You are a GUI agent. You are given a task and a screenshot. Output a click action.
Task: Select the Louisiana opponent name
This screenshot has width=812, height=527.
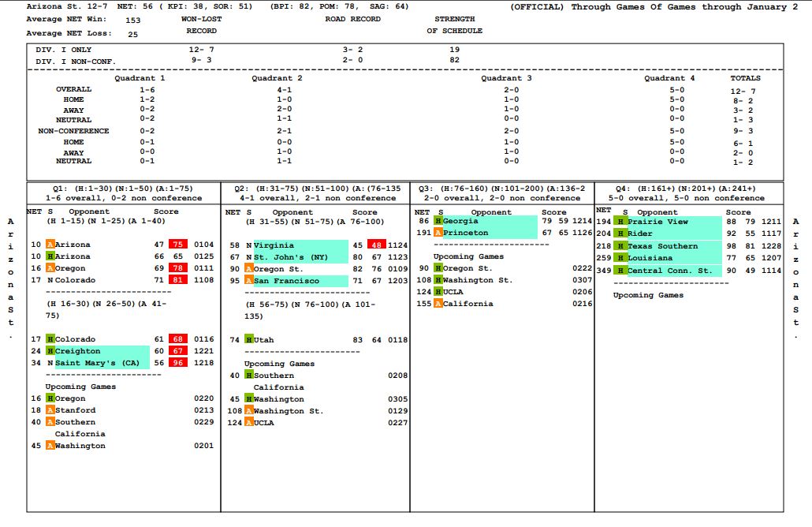650,259
